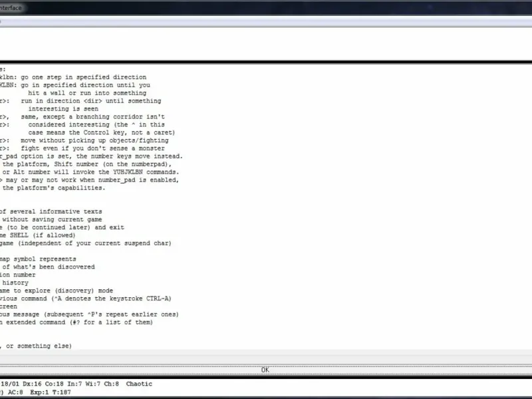Click the window title ending in 'nterface'
Viewport: 532px width, 399px height.
click(11, 8)
